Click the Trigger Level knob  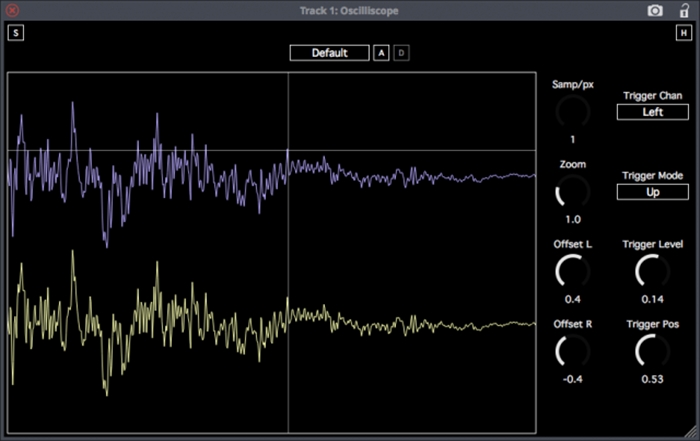pyautogui.click(x=653, y=271)
